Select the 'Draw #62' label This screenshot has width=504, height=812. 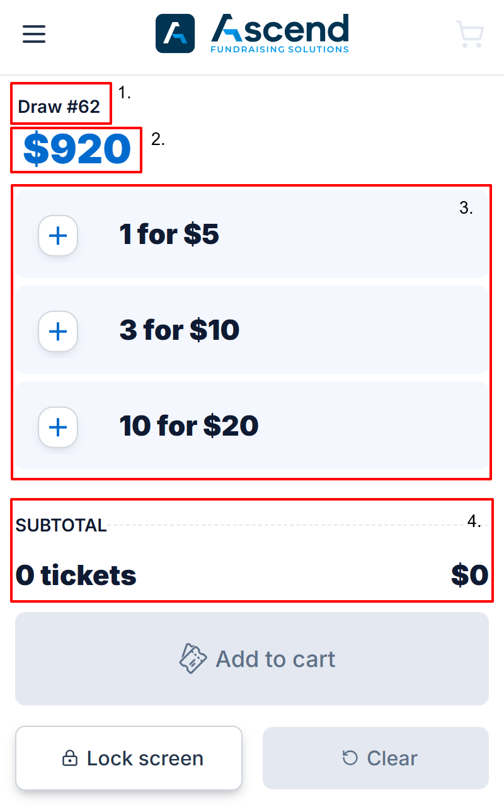click(59, 107)
